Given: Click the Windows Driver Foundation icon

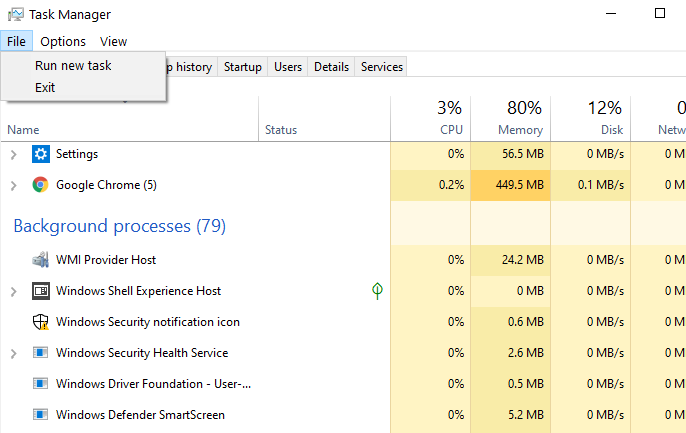Looking at the screenshot, I should click(40, 384).
